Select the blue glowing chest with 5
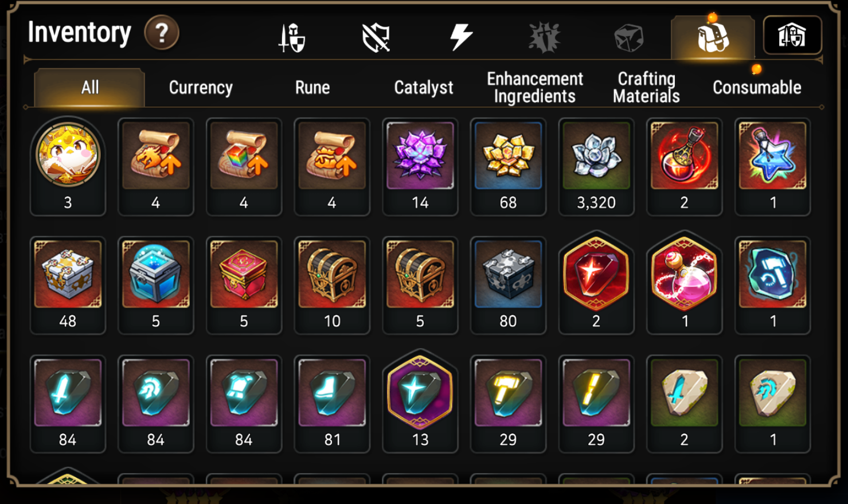 156,286
